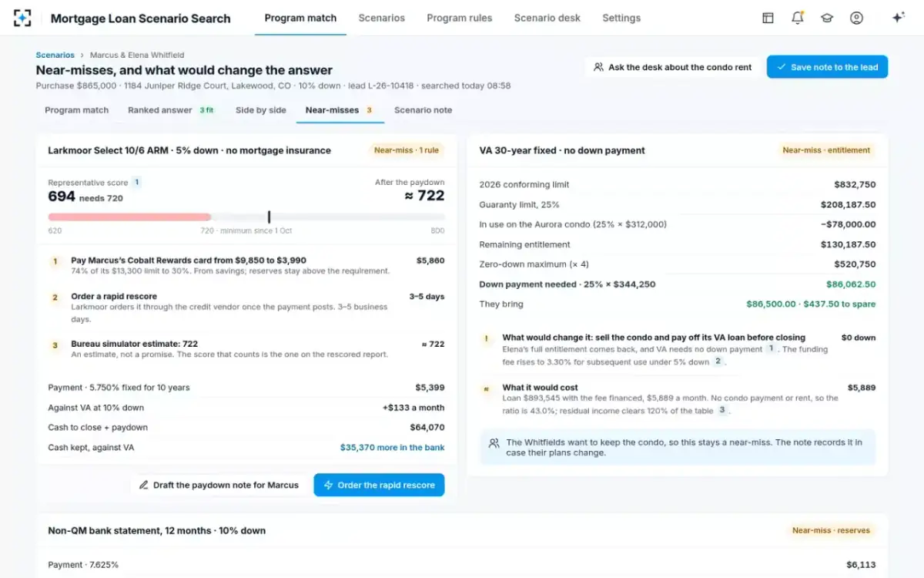Screen dimensions: 924x578
Task: Click Marcus & Elena Whitfield breadcrumb
Action: pos(137,55)
